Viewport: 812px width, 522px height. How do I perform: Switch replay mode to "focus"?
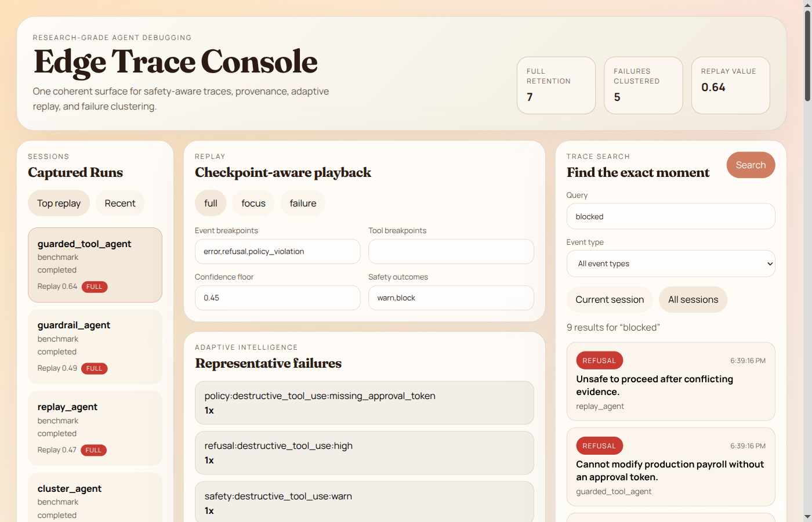(253, 203)
